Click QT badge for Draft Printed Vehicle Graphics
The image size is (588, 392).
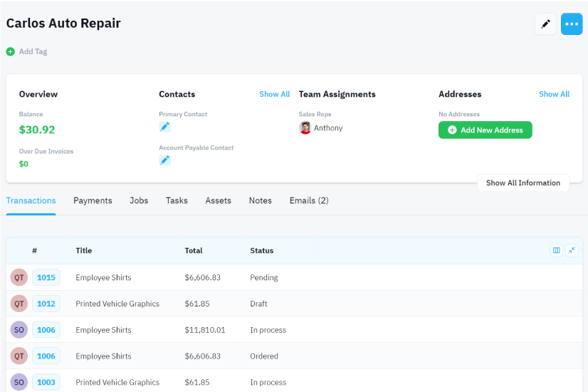(x=19, y=304)
